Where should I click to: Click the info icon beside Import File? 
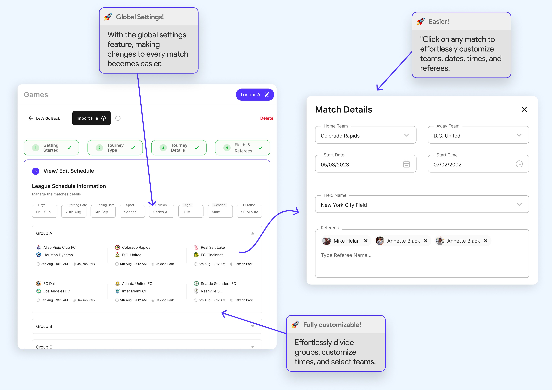(x=118, y=118)
